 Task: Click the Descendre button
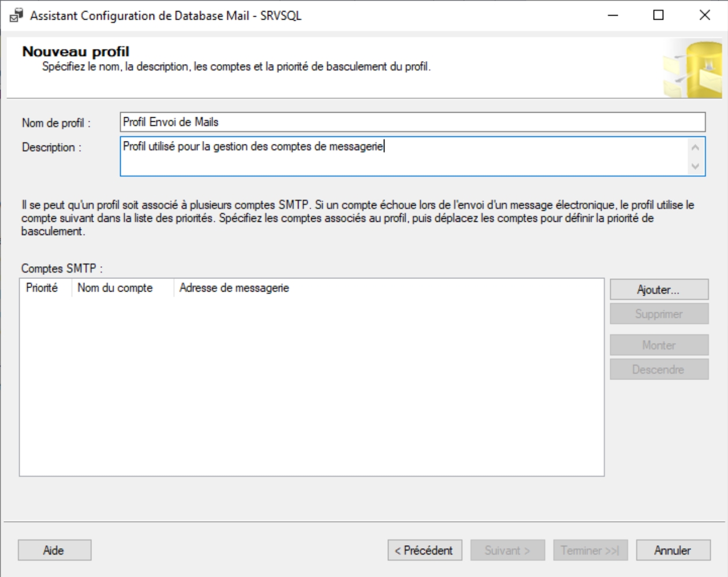coord(659,370)
